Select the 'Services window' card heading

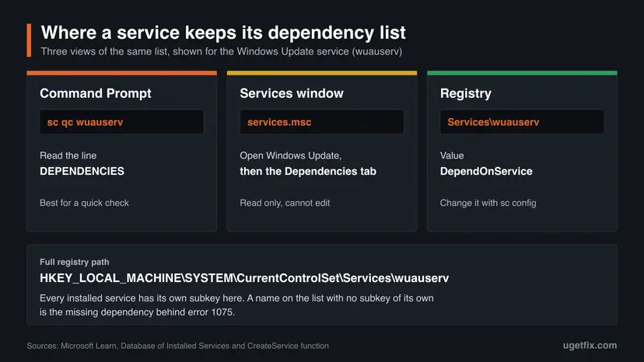(x=292, y=93)
